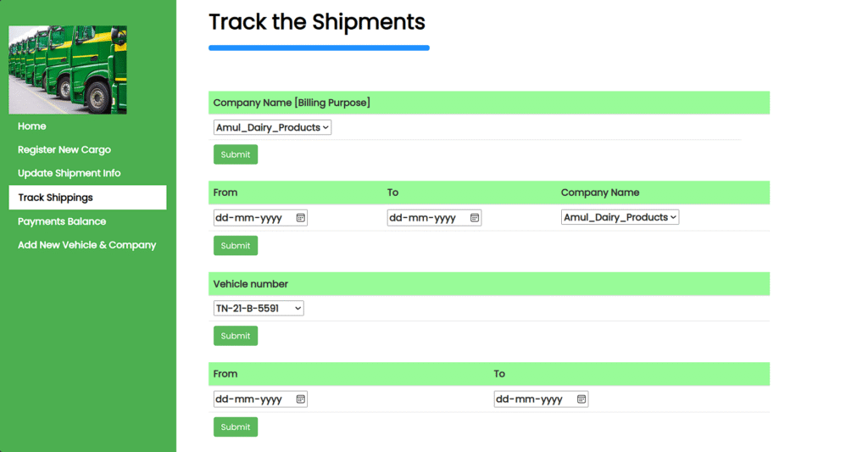
Task: Submit the bottom From-To date form
Action: 236,427
